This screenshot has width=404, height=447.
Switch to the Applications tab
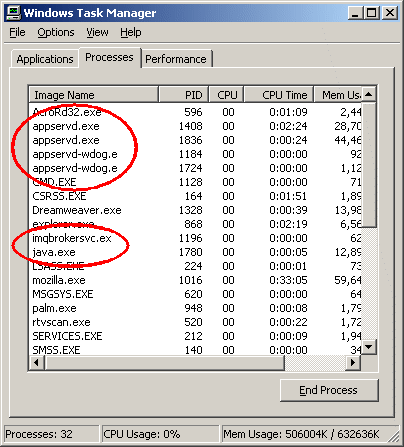click(45, 59)
